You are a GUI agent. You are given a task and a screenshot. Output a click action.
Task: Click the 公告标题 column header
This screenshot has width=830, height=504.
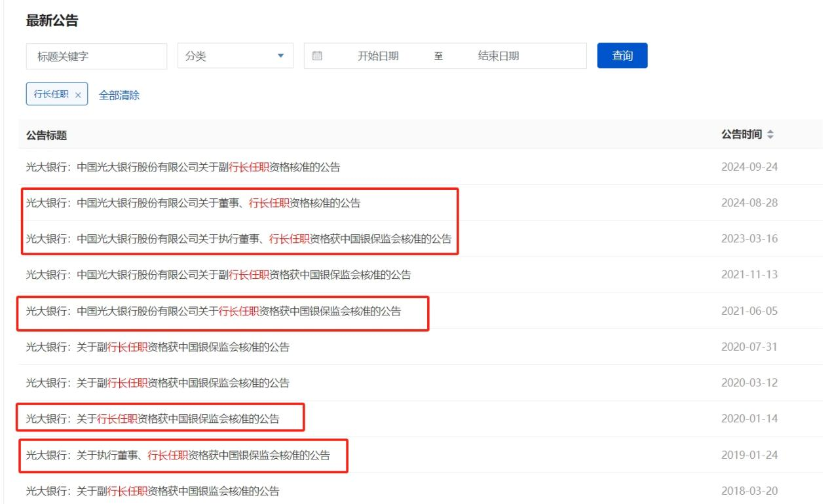[46, 135]
